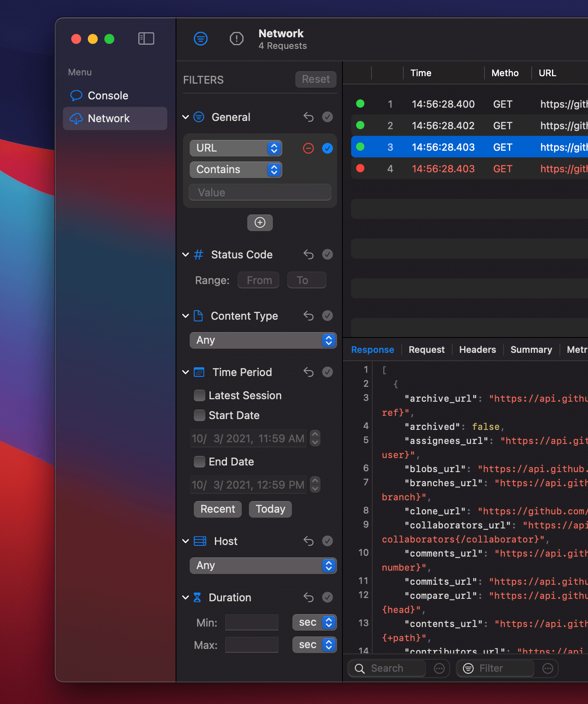Image resolution: width=588 pixels, height=704 pixels.
Task: Toggle the sidebar panel icon
Action: click(x=146, y=39)
